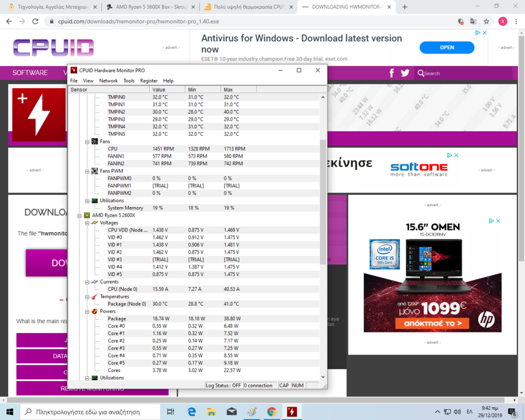Click the browser page horizontal scrollbar

(256, 400)
